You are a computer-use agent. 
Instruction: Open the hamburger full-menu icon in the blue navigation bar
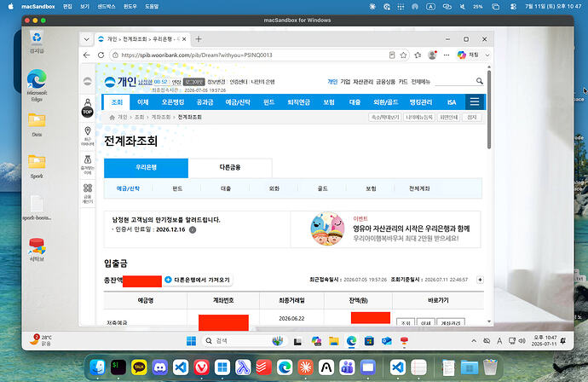[475, 101]
